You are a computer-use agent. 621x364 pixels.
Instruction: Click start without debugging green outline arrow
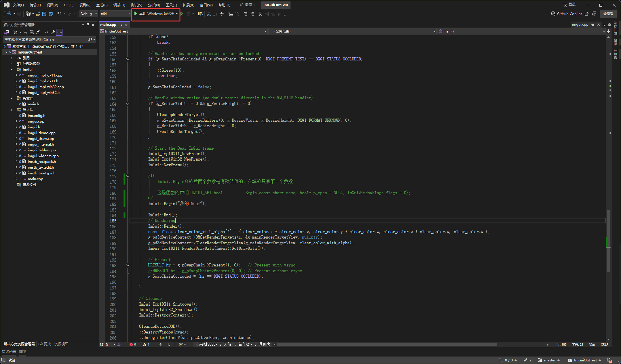(182, 14)
